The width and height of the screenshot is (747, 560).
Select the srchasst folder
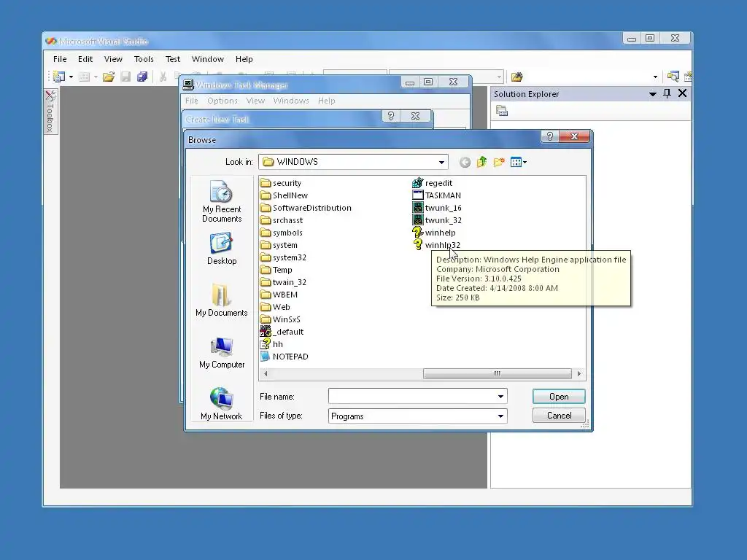[x=282, y=220]
